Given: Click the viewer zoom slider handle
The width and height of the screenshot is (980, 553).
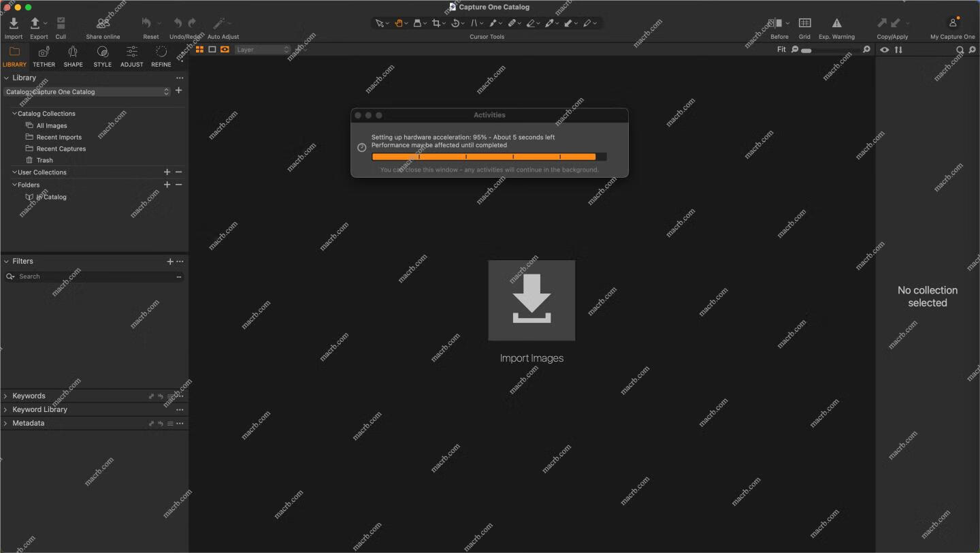Looking at the screenshot, I should [x=806, y=50].
